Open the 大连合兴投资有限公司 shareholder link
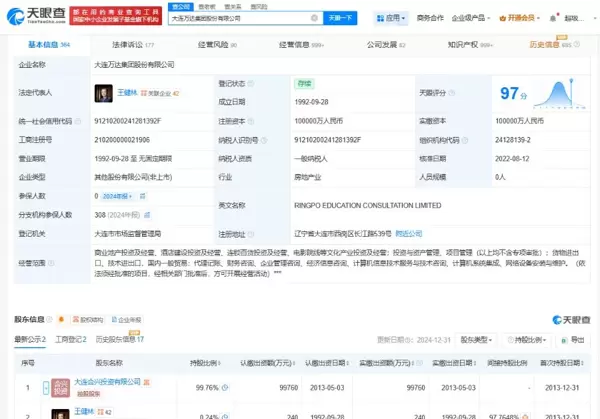The height and width of the screenshot is (419, 600). 108,381
